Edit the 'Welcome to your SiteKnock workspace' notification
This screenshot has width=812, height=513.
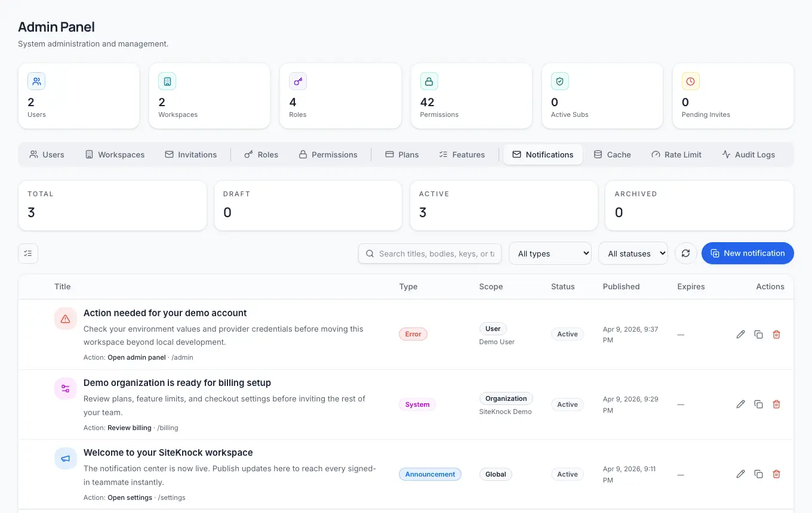coord(740,474)
